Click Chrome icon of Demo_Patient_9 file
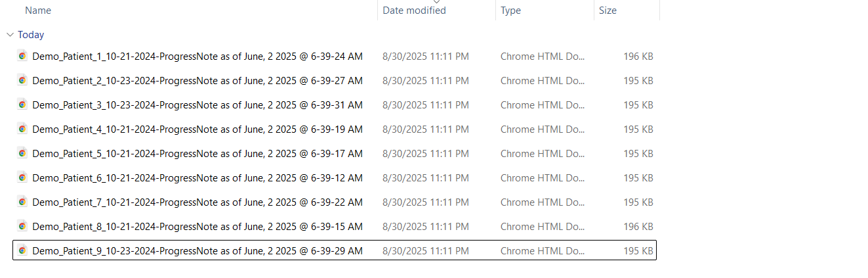Image resolution: width=868 pixels, height=278 pixels. (x=22, y=250)
